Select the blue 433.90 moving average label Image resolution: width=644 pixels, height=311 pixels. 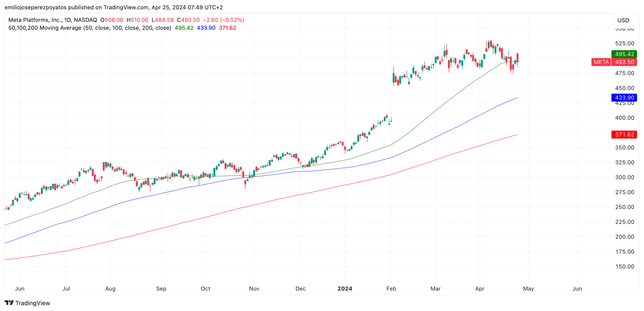[624, 97]
